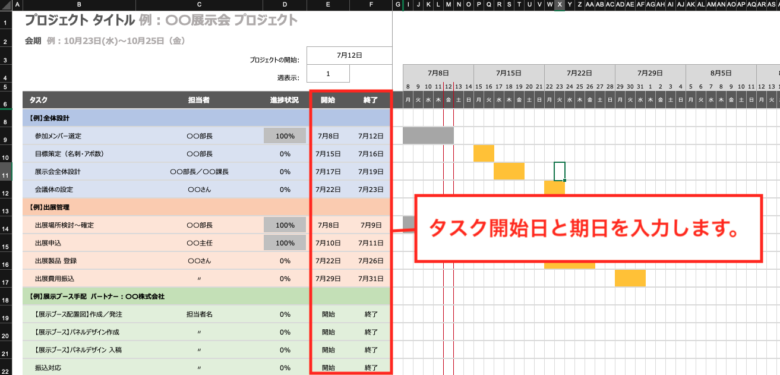
Task: Click the 7月22日 week header in Gantt chart
Action: tap(580, 73)
